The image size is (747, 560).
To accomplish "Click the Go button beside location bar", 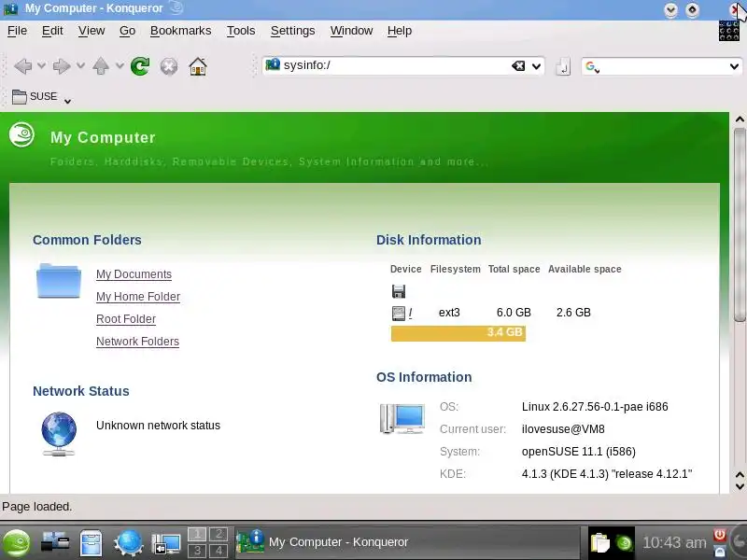I will (x=563, y=66).
